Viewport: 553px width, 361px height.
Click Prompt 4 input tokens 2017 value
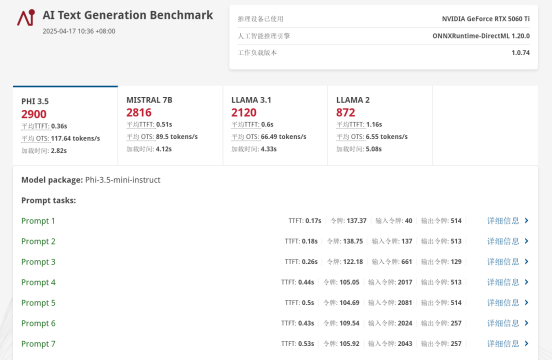click(x=405, y=282)
